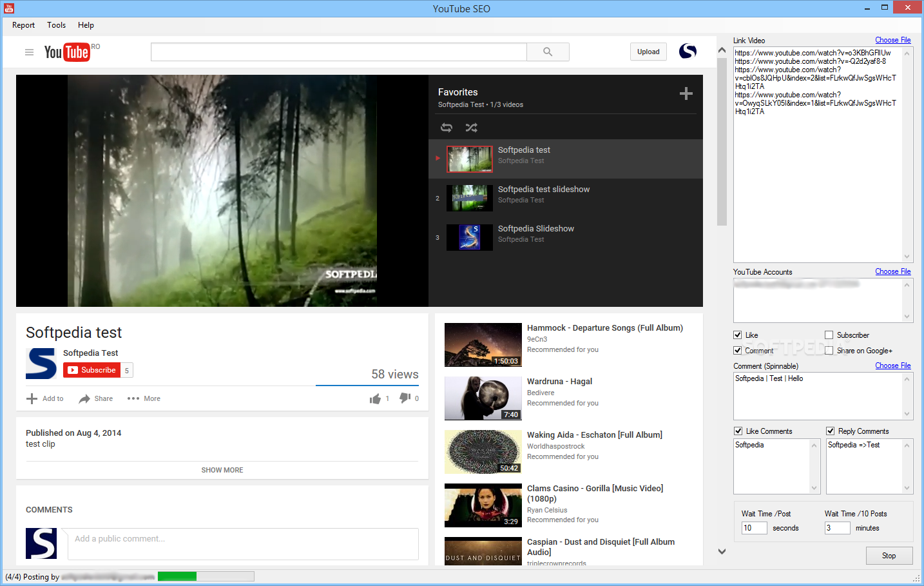The width and height of the screenshot is (924, 586).
Task: Click the YouTube Upload button
Action: point(648,52)
